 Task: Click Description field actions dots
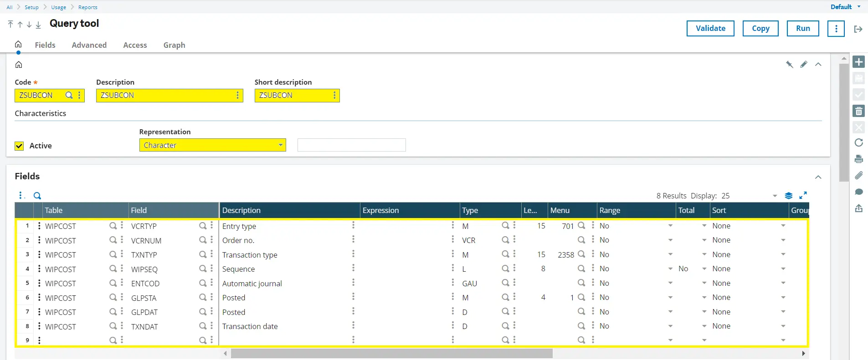click(x=237, y=95)
